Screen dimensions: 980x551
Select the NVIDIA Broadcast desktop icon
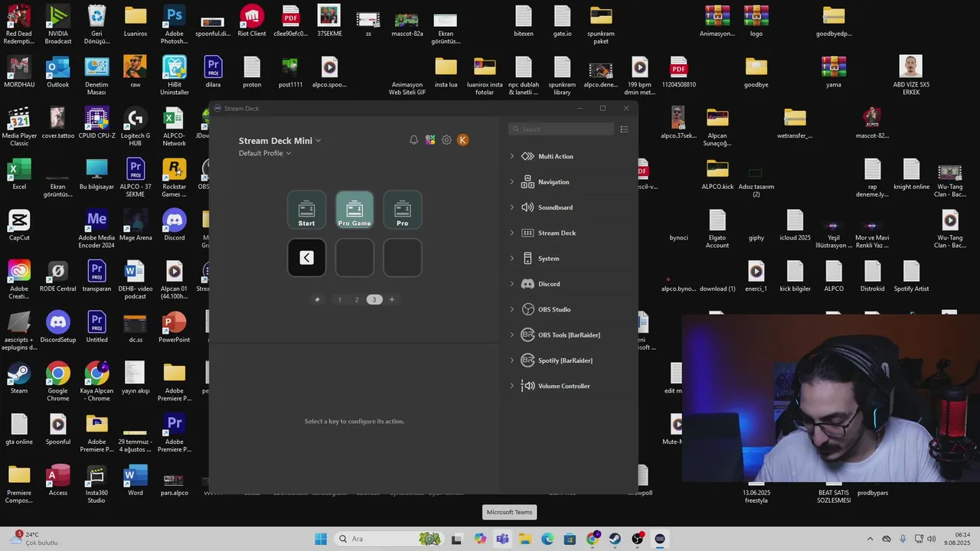tap(58, 24)
